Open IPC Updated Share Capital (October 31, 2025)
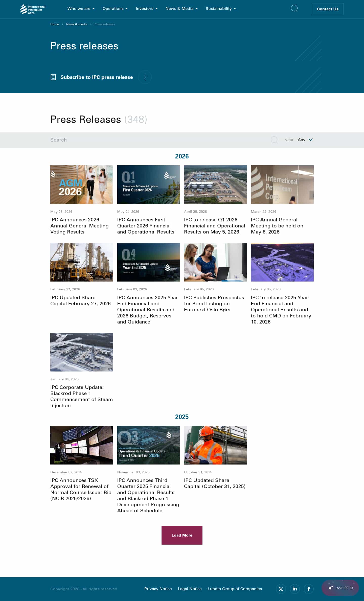The width and height of the screenshot is (364, 601). pos(215,483)
